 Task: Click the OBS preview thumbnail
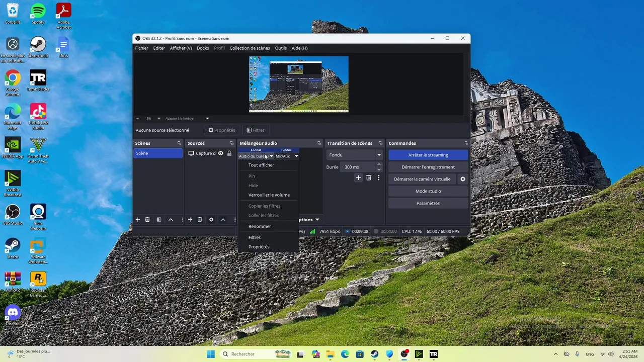coord(299,84)
